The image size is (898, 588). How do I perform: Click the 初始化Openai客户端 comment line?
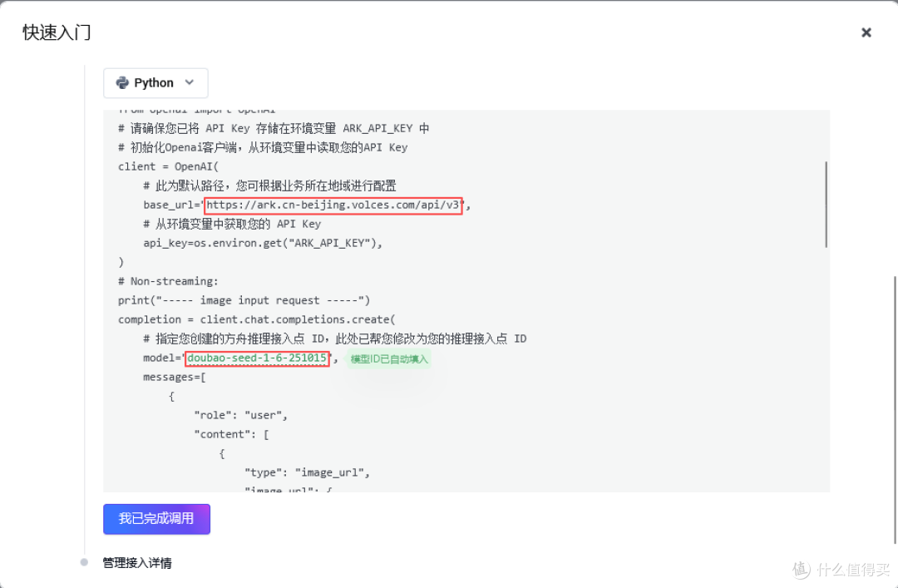pos(263,147)
